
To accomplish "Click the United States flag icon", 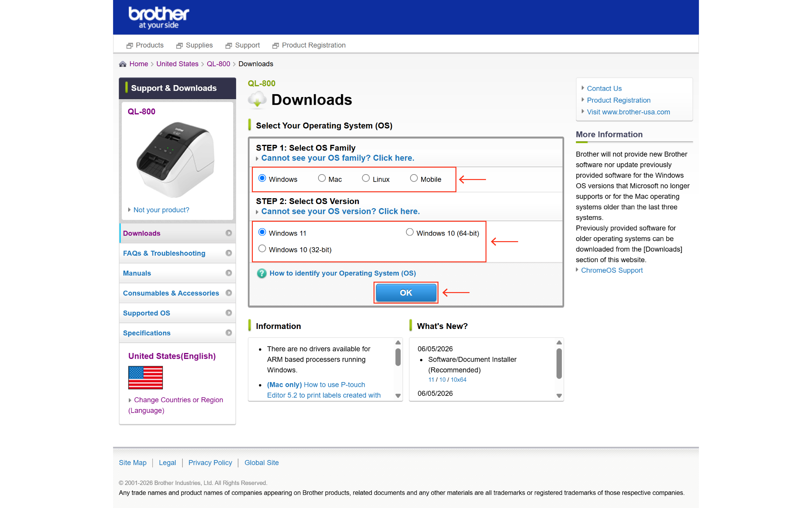I will 145,378.
